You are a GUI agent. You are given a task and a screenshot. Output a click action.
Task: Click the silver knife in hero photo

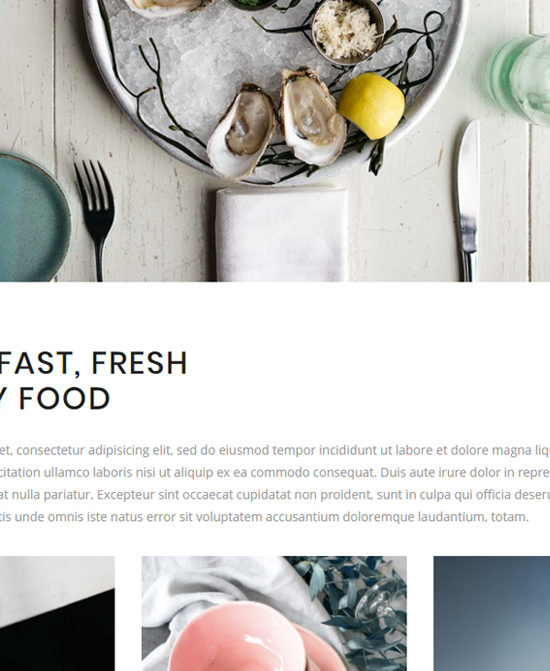(x=468, y=201)
